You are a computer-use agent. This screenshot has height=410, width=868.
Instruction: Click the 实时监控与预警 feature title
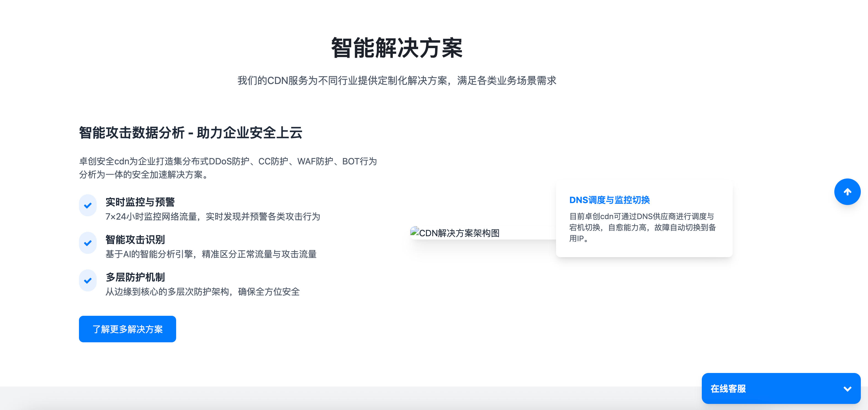[x=140, y=202]
